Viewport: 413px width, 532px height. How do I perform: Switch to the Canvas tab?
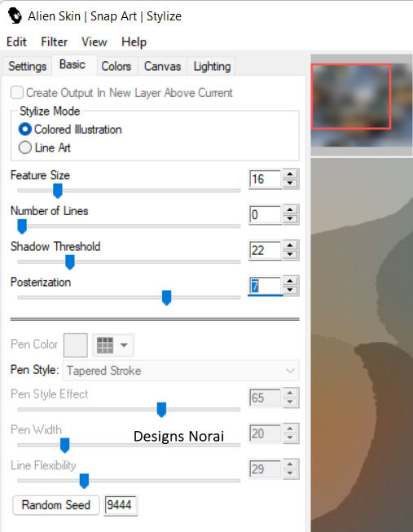[x=162, y=66]
